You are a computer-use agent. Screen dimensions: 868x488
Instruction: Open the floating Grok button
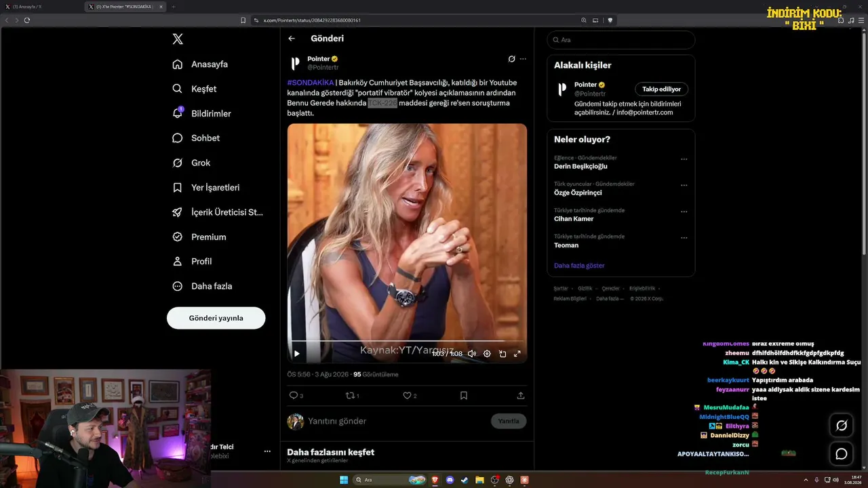pyautogui.click(x=842, y=425)
